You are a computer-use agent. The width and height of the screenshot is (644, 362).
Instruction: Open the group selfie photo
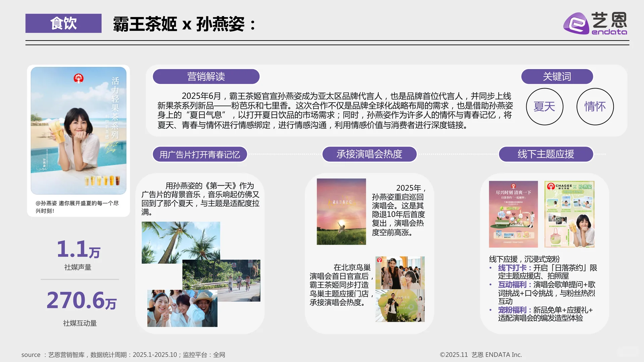pos(182,308)
